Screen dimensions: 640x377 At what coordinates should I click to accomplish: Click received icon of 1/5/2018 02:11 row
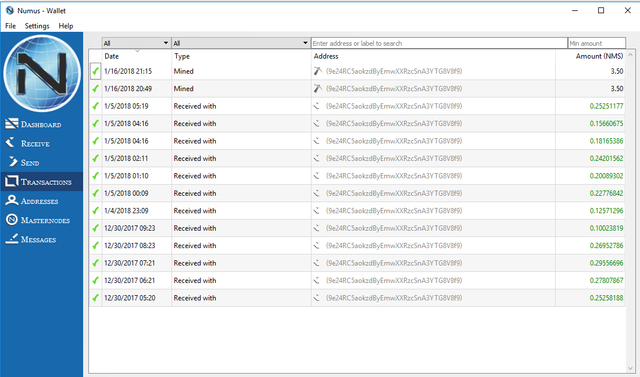[316, 158]
